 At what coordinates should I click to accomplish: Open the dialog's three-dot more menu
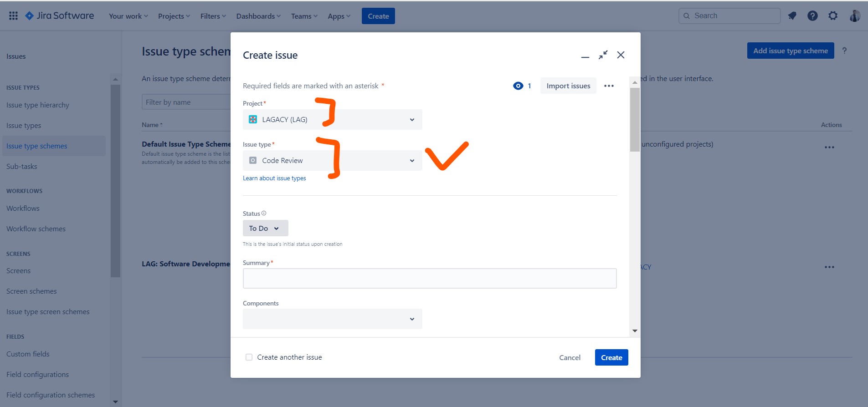(609, 86)
